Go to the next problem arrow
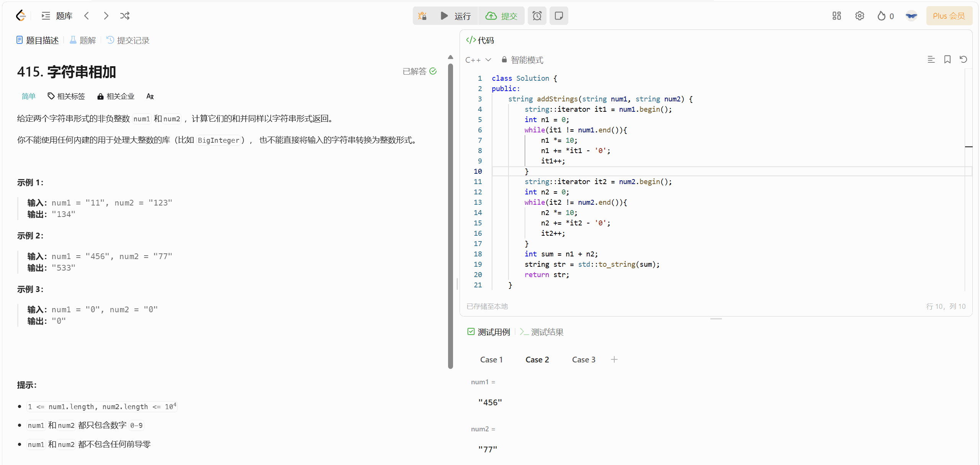The image size is (980, 465). click(106, 16)
